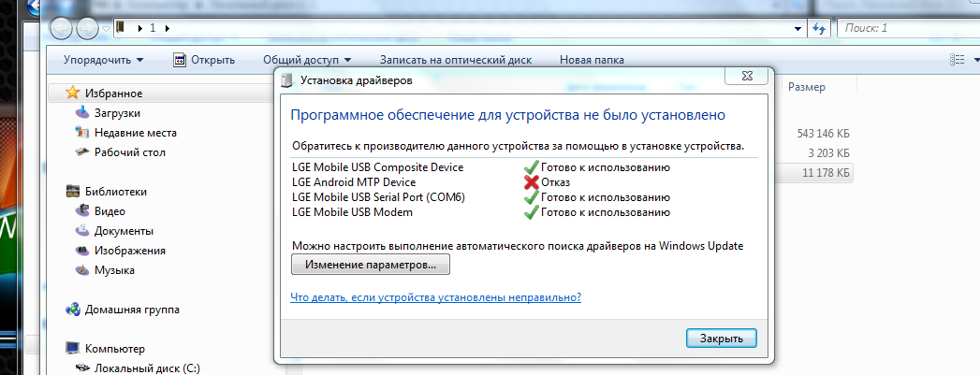Click the Избранное star icon
The height and width of the screenshot is (375, 980).
pyautogui.click(x=73, y=94)
